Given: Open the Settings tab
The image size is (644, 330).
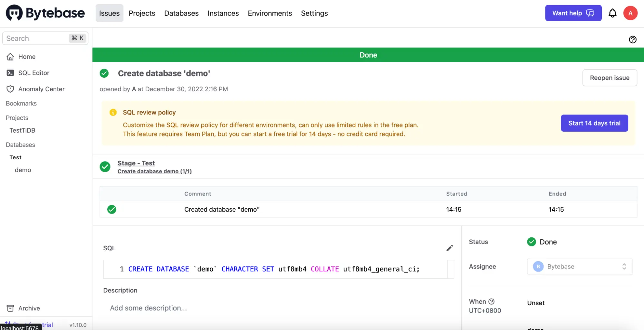Looking at the screenshot, I should pyautogui.click(x=314, y=13).
